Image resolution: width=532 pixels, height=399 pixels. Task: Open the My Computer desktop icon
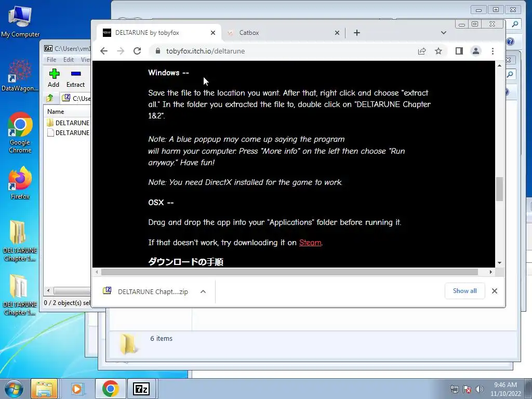20,21
